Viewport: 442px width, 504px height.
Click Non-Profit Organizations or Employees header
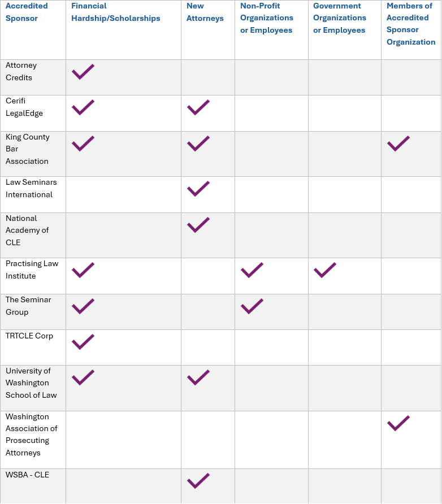[x=267, y=18]
